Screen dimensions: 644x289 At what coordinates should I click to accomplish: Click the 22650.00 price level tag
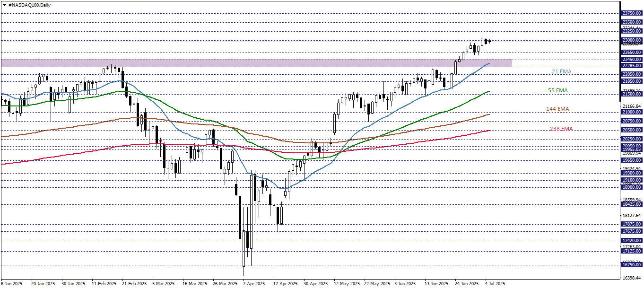tap(632, 52)
